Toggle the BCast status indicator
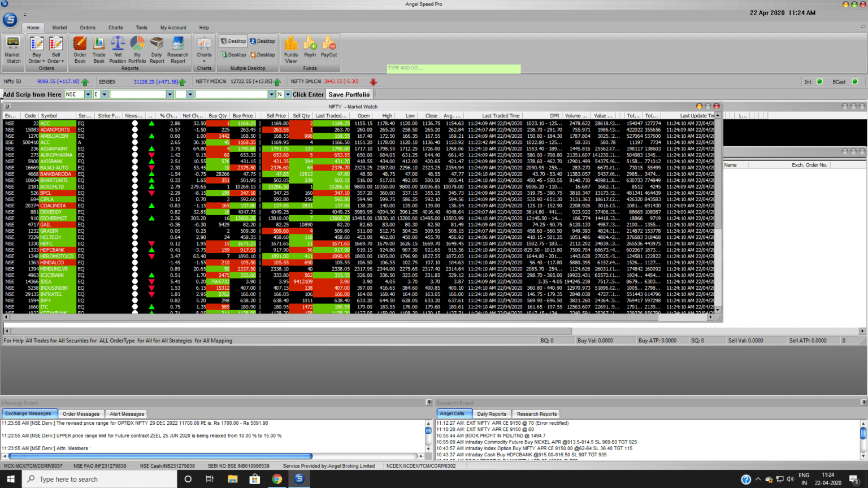 pyautogui.click(x=856, y=81)
